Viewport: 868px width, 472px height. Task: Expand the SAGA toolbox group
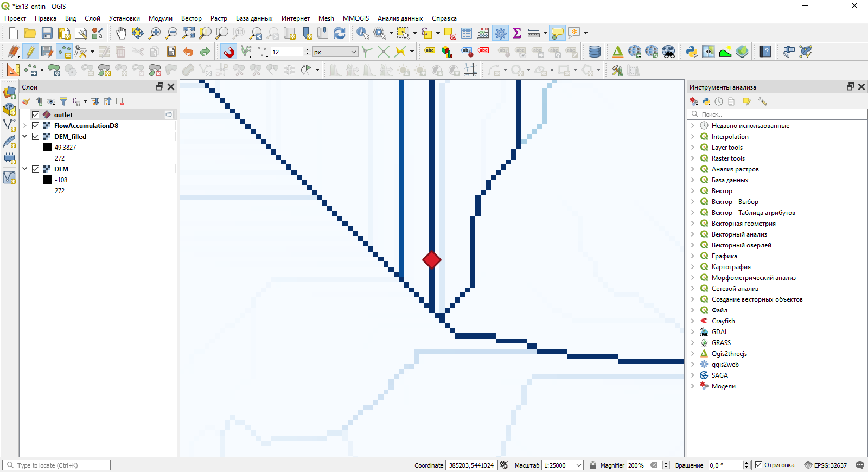[x=693, y=375]
